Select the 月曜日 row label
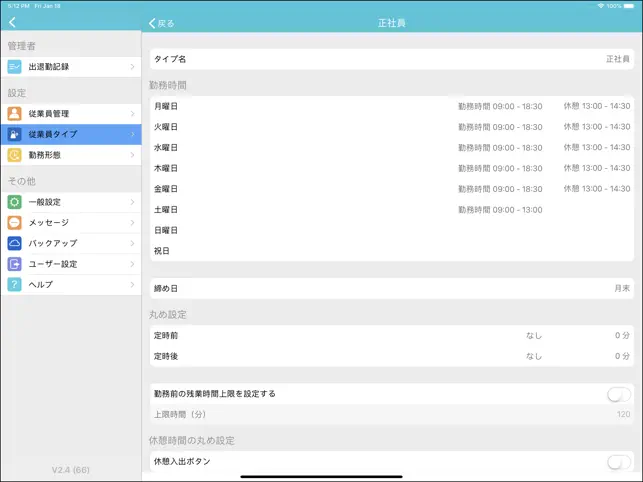Image resolution: width=643 pixels, height=482 pixels. 166,106
